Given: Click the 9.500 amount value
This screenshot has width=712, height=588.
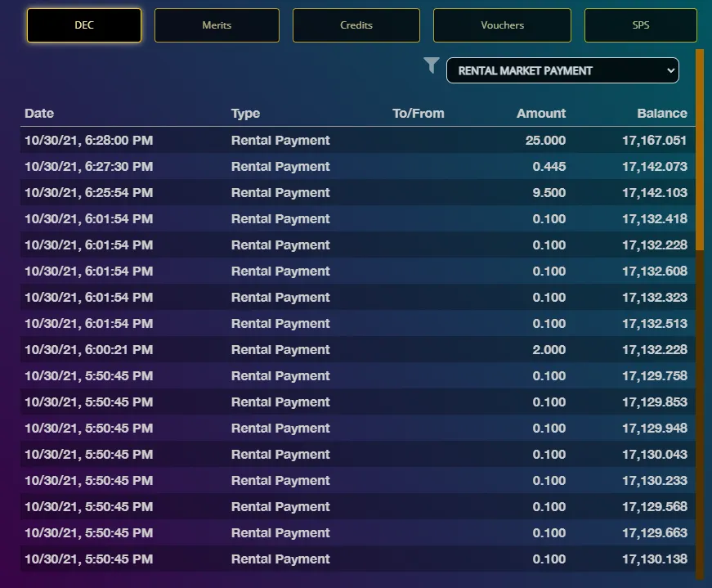Looking at the screenshot, I should pos(549,193).
